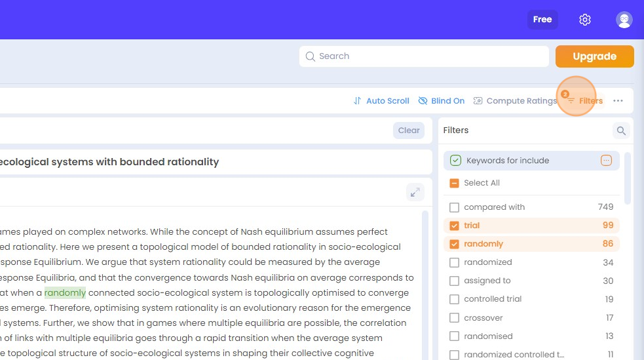Uncheck the 'trial' keyword filter
Viewport: 644px width, 360px height.
[x=454, y=226]
